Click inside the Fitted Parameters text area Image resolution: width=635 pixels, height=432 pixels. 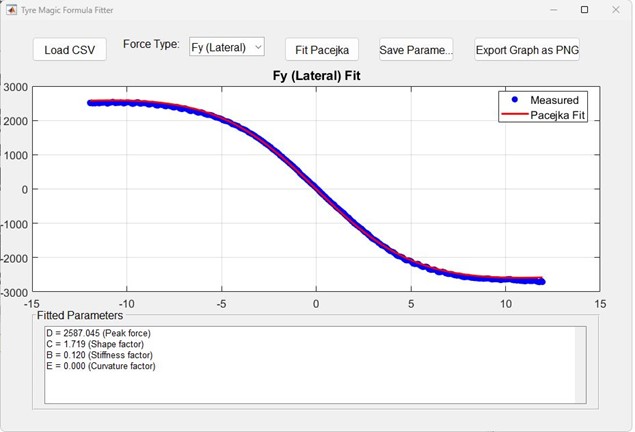coord(315,365)
